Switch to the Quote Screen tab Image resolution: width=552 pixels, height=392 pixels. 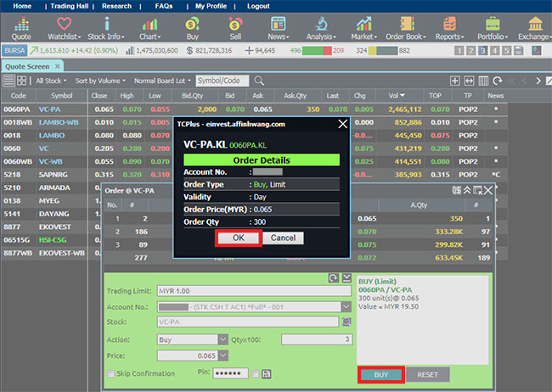tap(29, 64)
